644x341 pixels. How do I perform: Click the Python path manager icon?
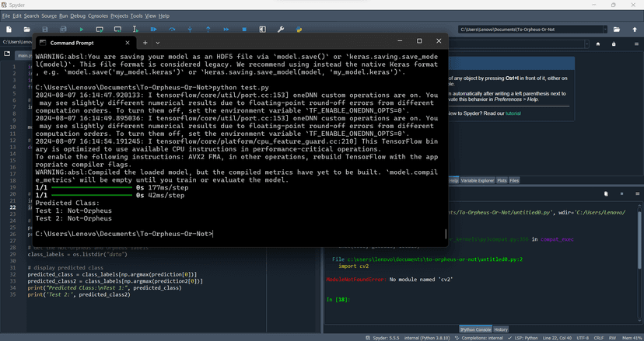pyautogui.click(x=299, y=30)
